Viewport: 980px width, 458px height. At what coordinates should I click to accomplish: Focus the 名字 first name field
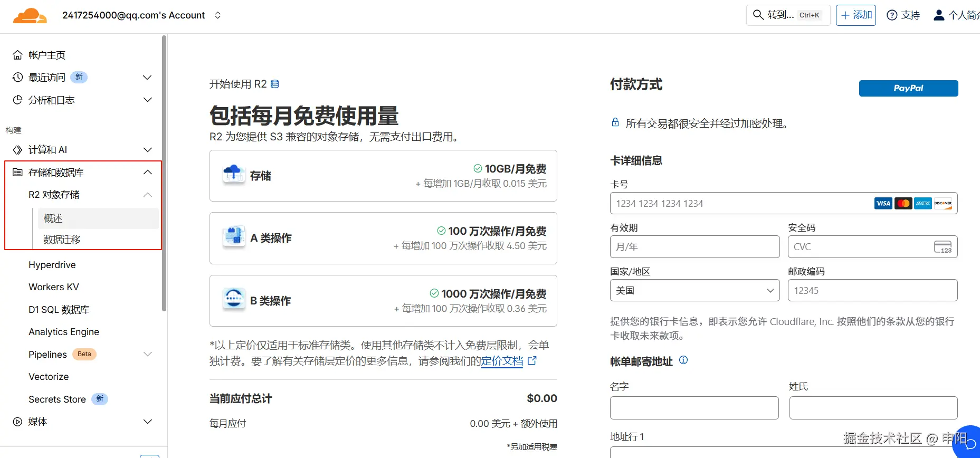[x=694, y=408]
